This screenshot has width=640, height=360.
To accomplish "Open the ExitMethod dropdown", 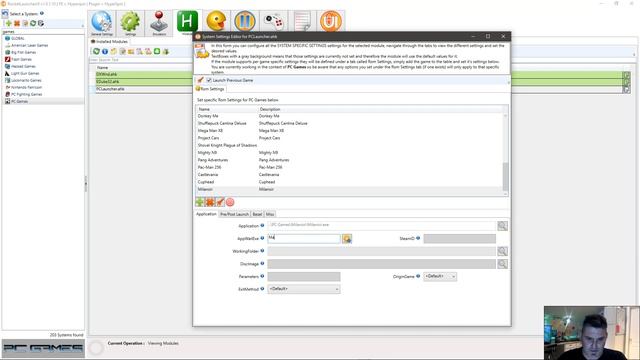I will click(x=304, y=289).
